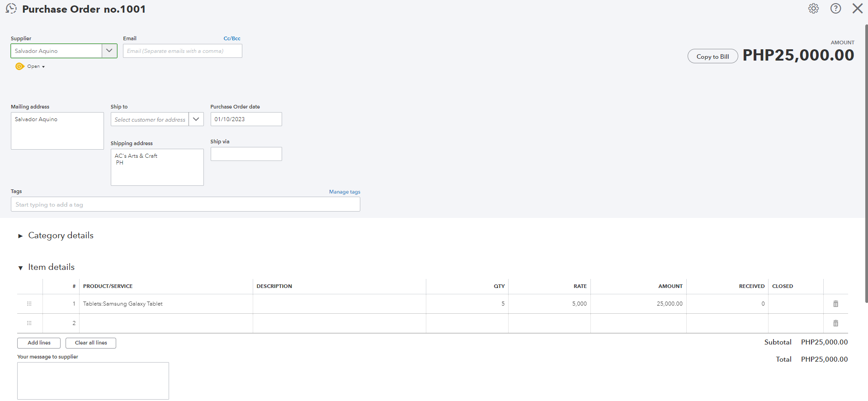Expand the Category details section
The height and width of the screenshot is (401, 868).
point(20,236)
